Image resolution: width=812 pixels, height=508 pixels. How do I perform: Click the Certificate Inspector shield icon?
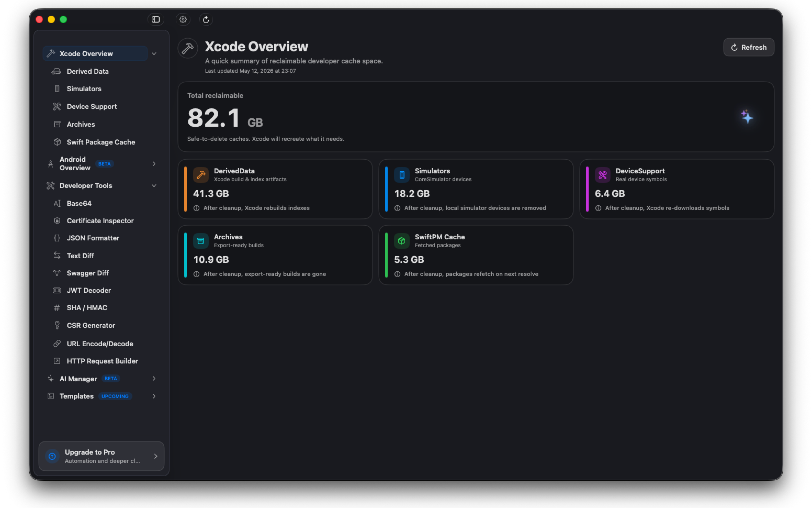point(57,221)
